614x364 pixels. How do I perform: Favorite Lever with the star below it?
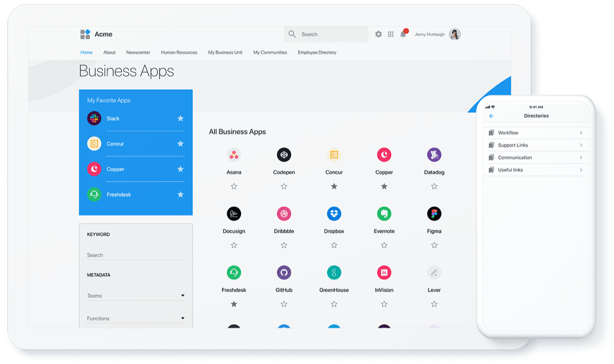point(434,304)
